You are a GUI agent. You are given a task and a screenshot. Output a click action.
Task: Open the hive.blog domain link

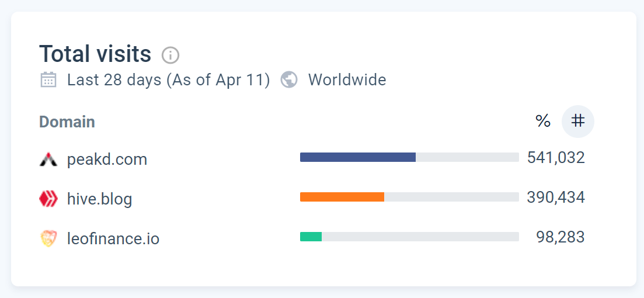pyautogui.click(x=100, y=199)
